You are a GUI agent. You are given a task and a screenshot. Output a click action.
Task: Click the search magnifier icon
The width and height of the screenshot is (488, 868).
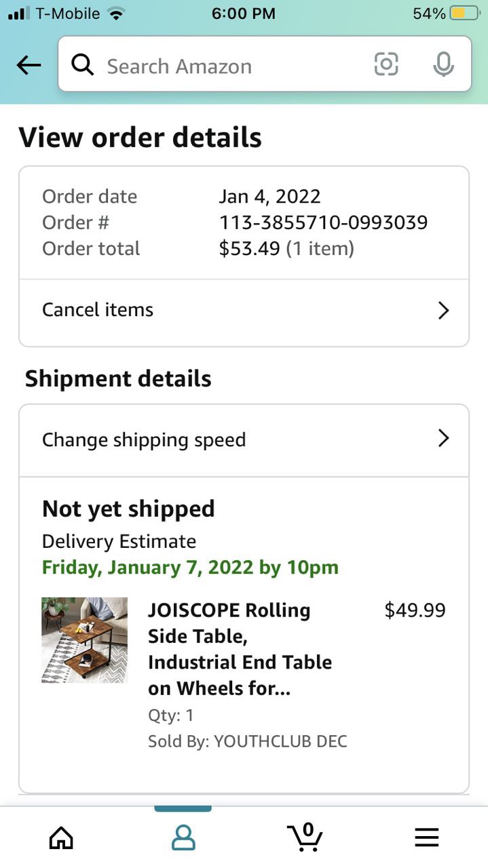point(83,65)
